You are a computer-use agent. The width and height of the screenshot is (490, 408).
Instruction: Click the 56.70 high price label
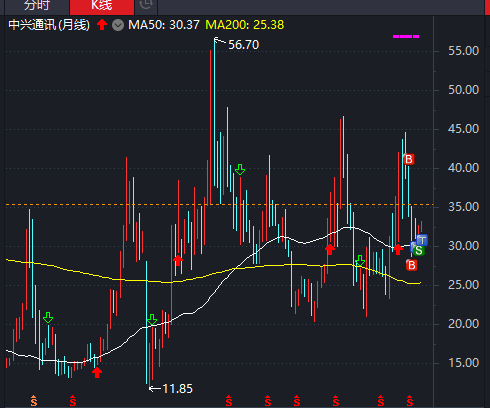pyautogui.click(x=243, y=45)
